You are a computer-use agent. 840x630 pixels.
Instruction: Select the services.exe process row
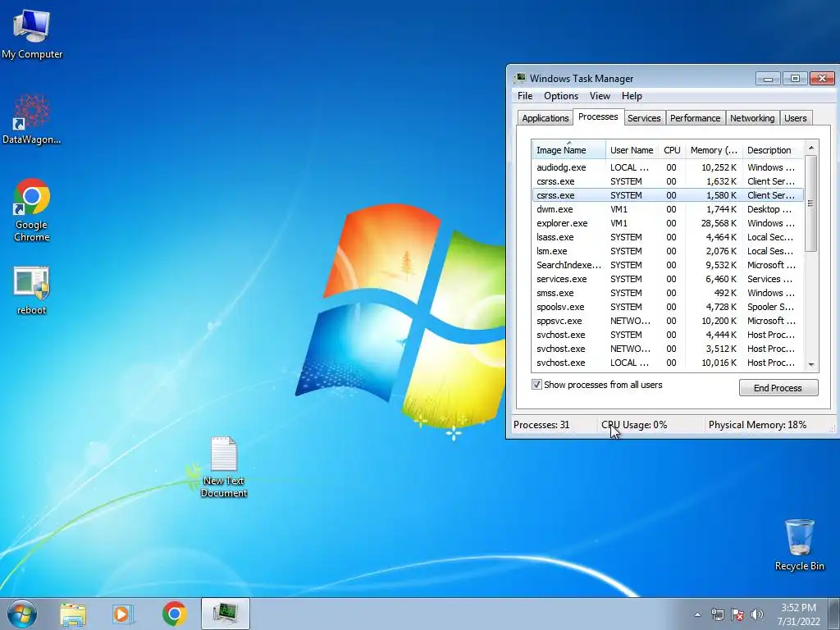668,279
